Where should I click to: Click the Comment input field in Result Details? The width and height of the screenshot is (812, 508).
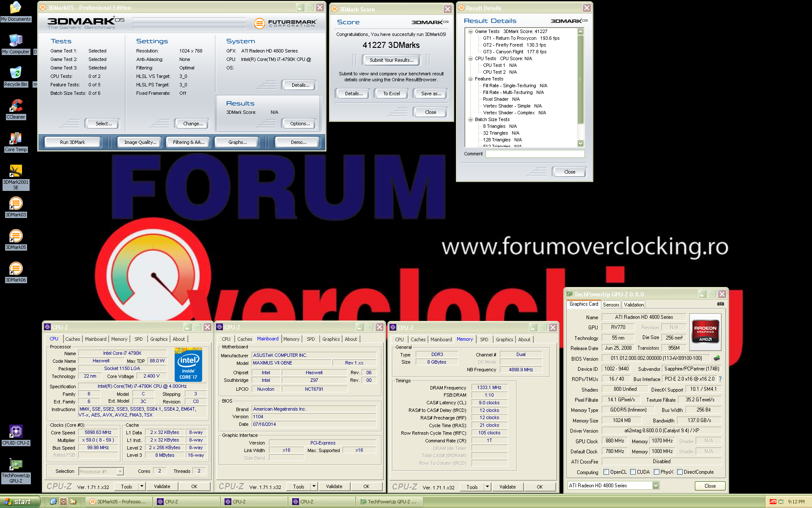(535, 154)
